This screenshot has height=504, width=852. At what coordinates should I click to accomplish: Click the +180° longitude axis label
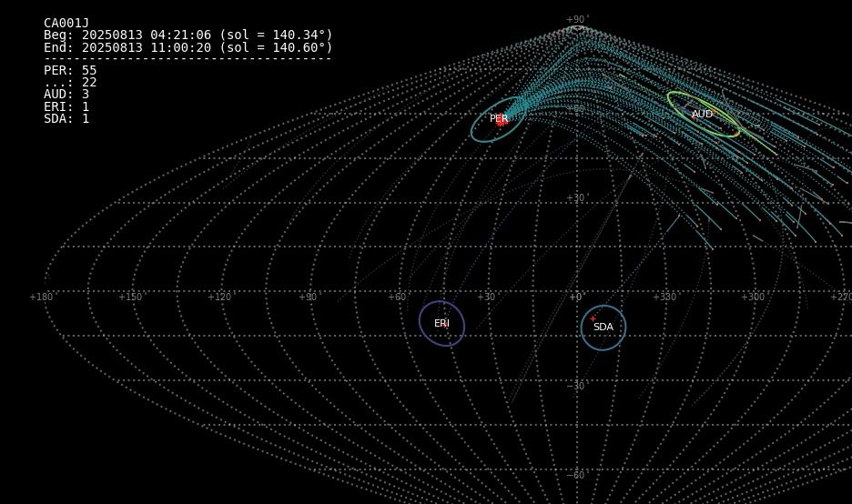[x=42, y=297]
